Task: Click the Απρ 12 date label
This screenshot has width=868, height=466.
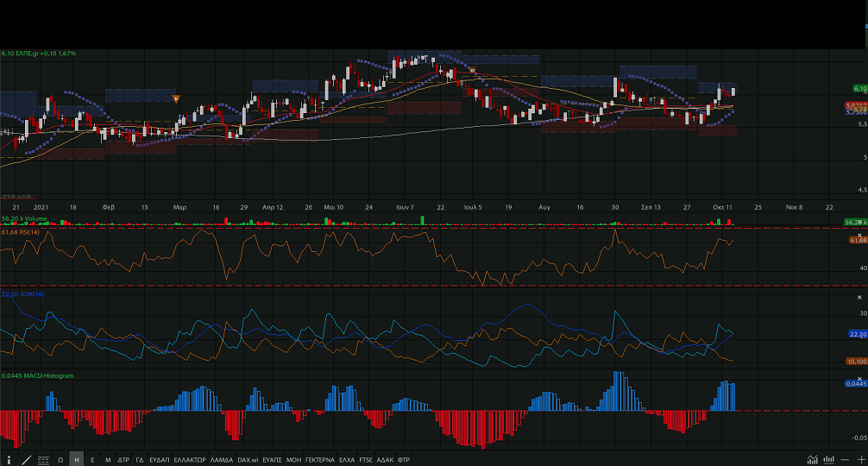Action: pyautogui.click(x=273, y=207)
